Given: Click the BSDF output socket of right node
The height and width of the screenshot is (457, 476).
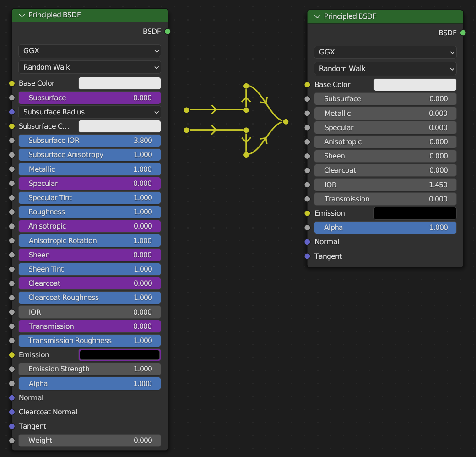Looking at the screenshot, I should (x=463, y=33).
